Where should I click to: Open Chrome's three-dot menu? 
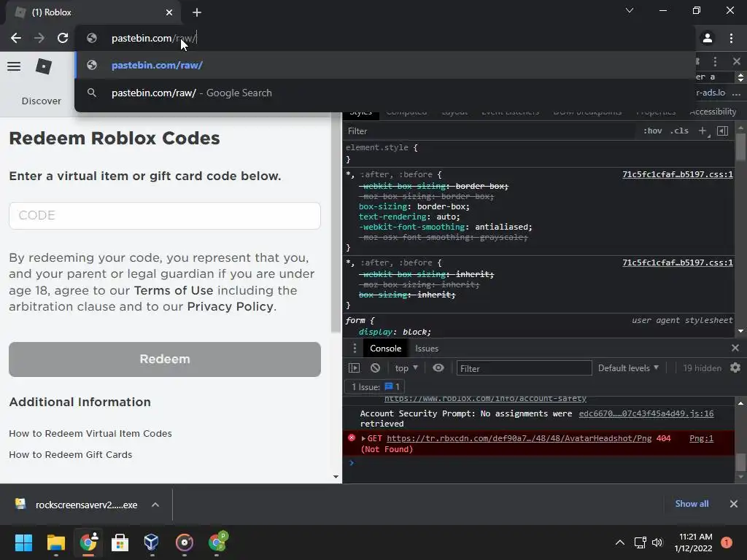pos(731,38)
